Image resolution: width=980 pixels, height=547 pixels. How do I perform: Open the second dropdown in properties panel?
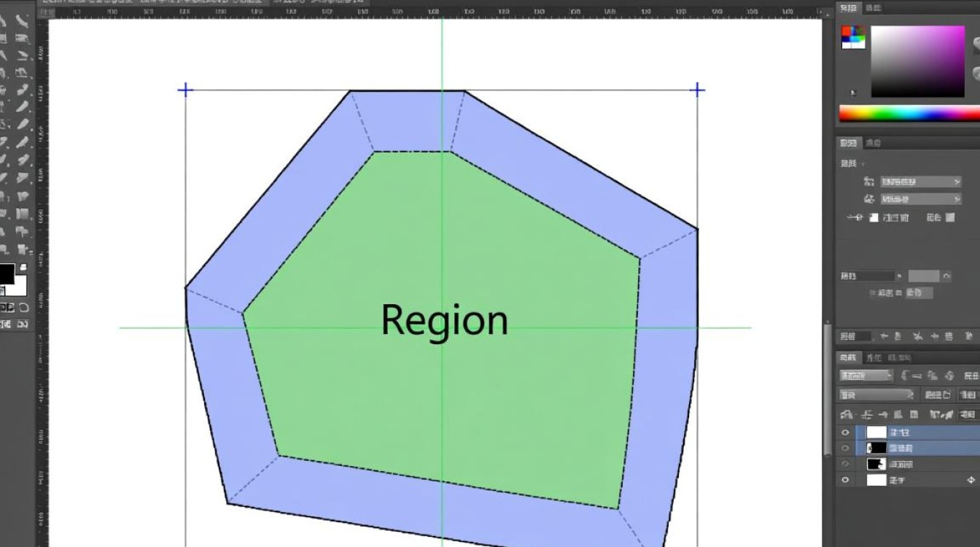[921, 199]
